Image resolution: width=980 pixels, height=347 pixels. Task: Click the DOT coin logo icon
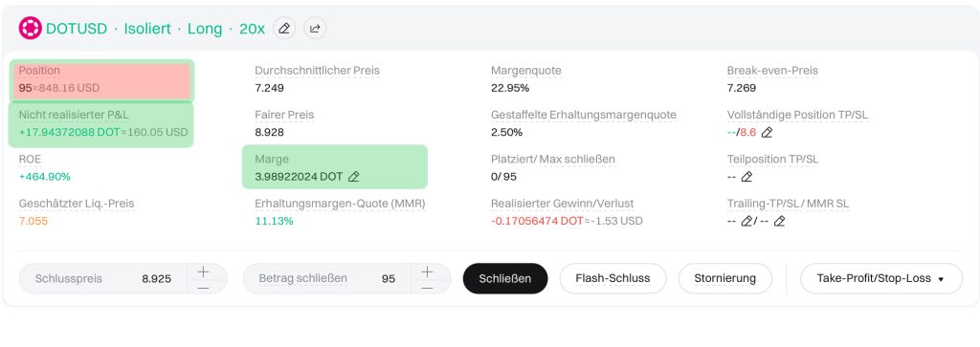(x=30, y=28)
